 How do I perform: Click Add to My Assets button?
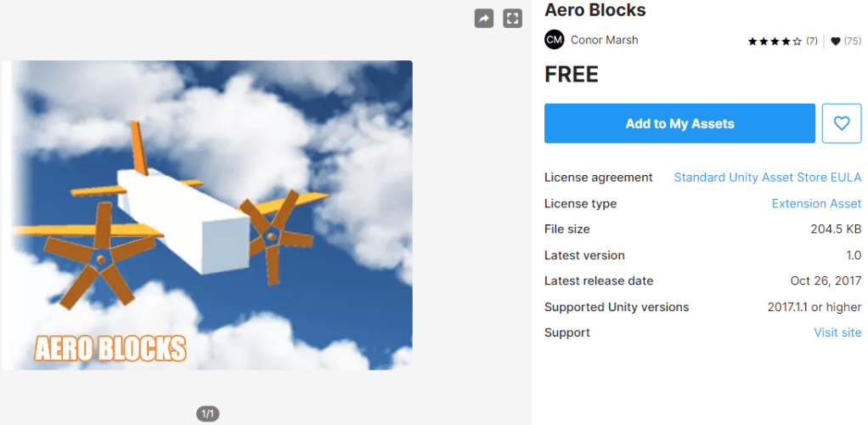(679, 124)
